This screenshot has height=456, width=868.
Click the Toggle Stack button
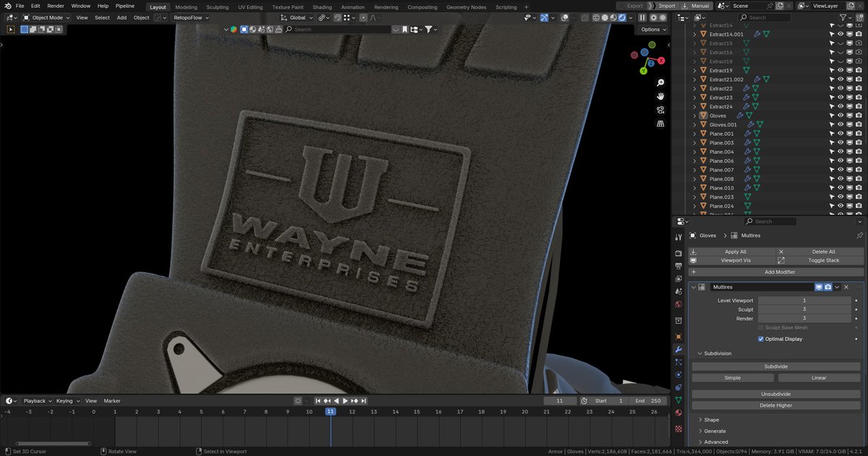tap(820, 260)
